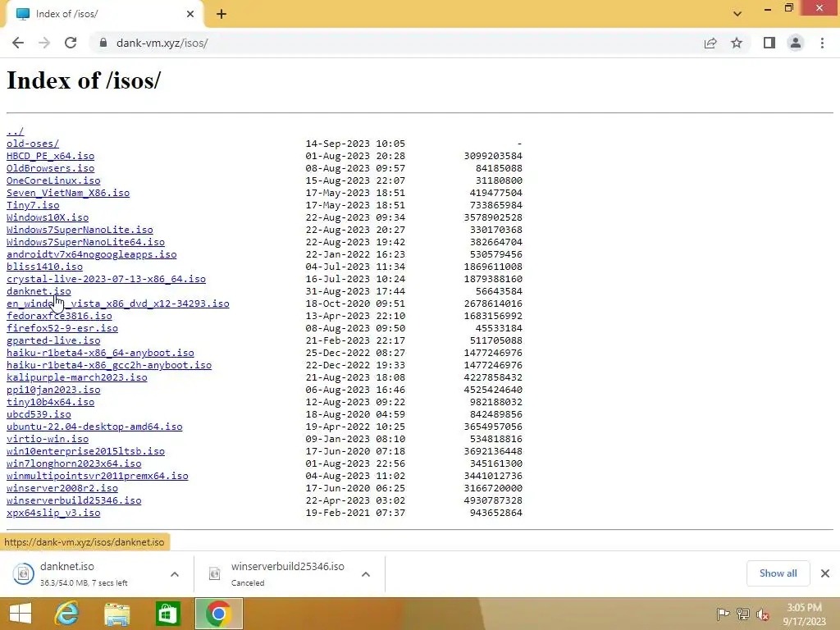Open Windows Store from taskbar
The width and height of the screenshot is (840, 630).
(167, 614)
